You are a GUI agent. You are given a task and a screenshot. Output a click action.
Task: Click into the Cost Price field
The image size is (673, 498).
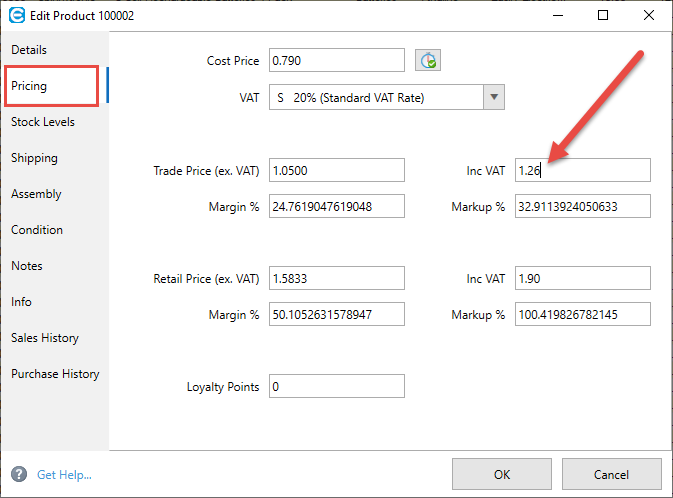point(336,61)
